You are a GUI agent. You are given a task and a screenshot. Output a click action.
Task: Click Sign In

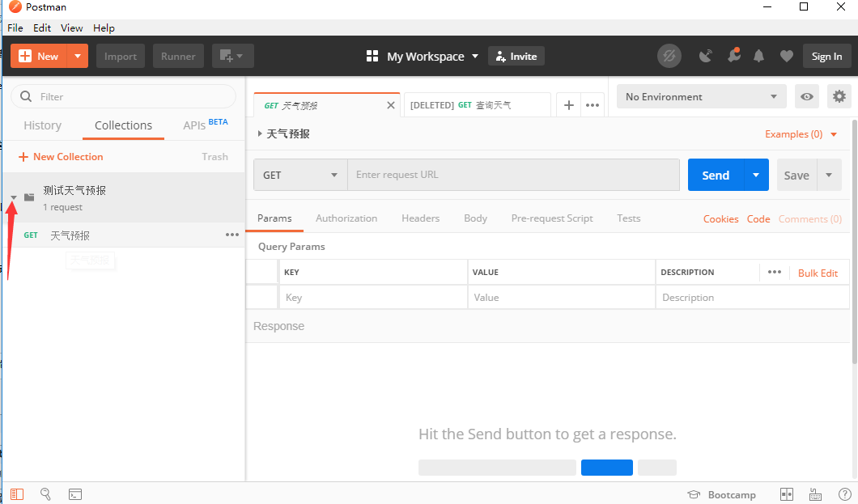coord(826,57)
